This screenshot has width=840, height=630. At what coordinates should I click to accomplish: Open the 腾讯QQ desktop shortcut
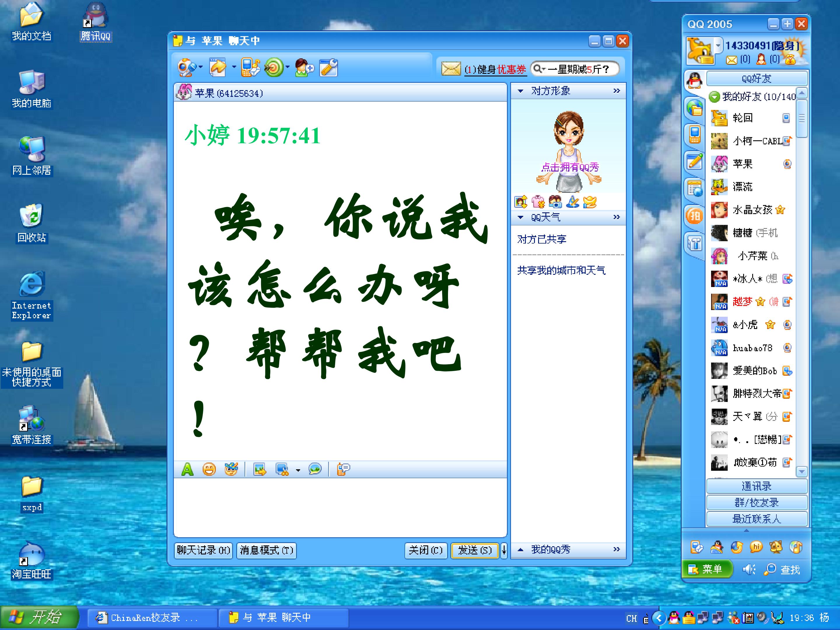[96, 22]
